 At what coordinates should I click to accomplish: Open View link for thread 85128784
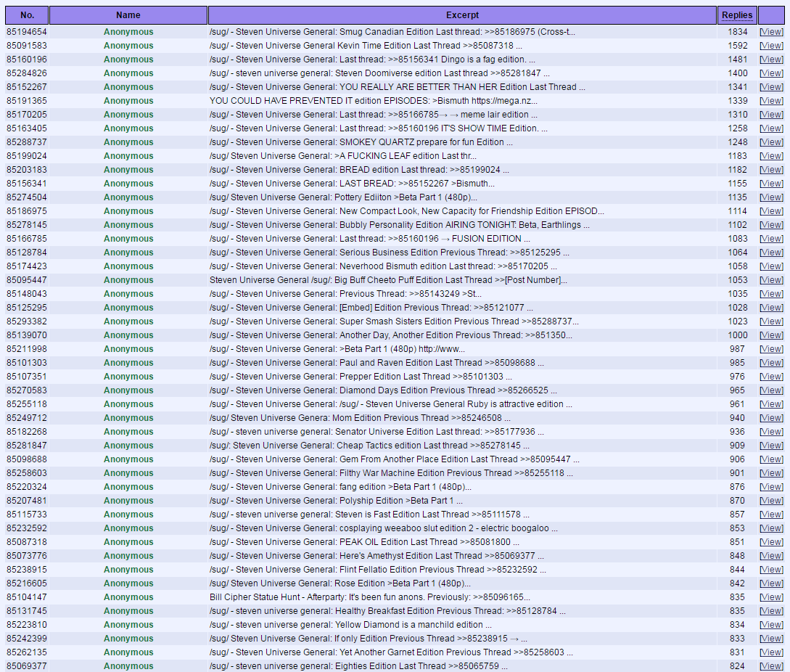(x=771, y=252)
